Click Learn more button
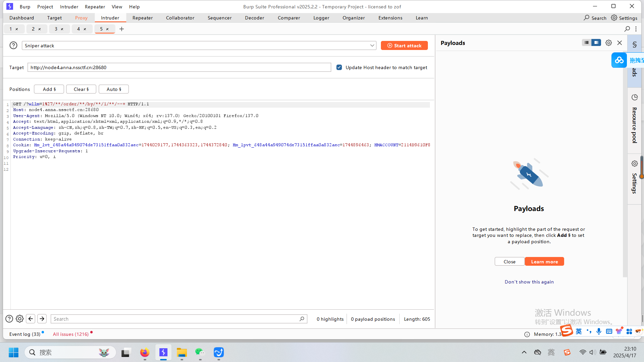Viewport: 644px width, 362px height. (x=544, y=262)
